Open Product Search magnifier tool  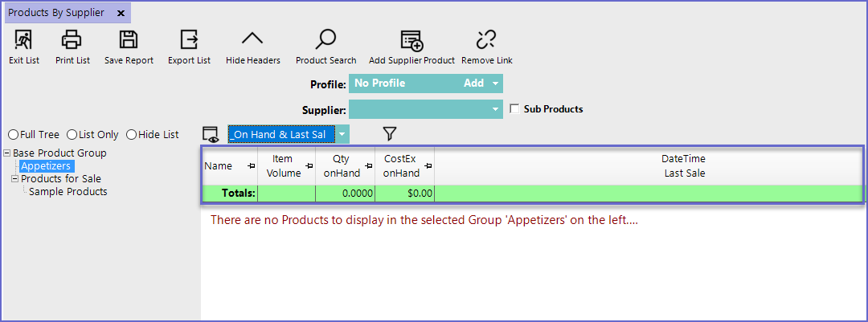point(325,39)
